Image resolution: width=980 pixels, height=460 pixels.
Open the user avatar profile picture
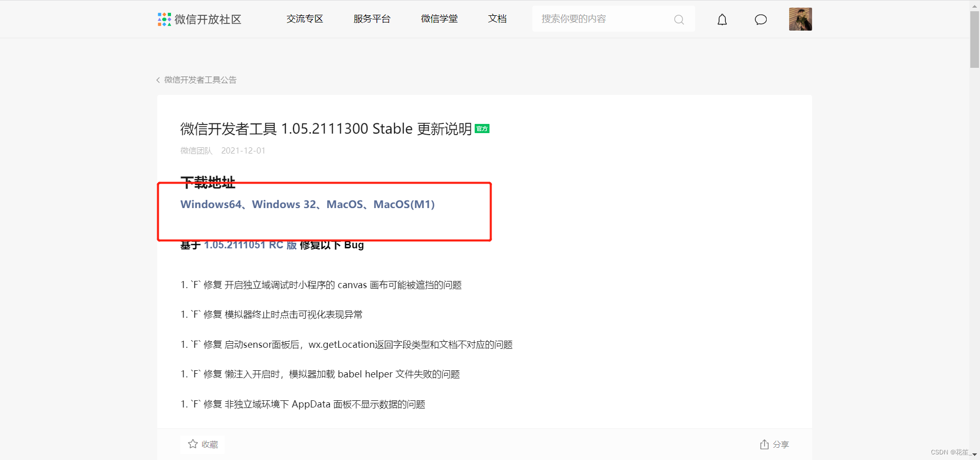pos(800,19)
